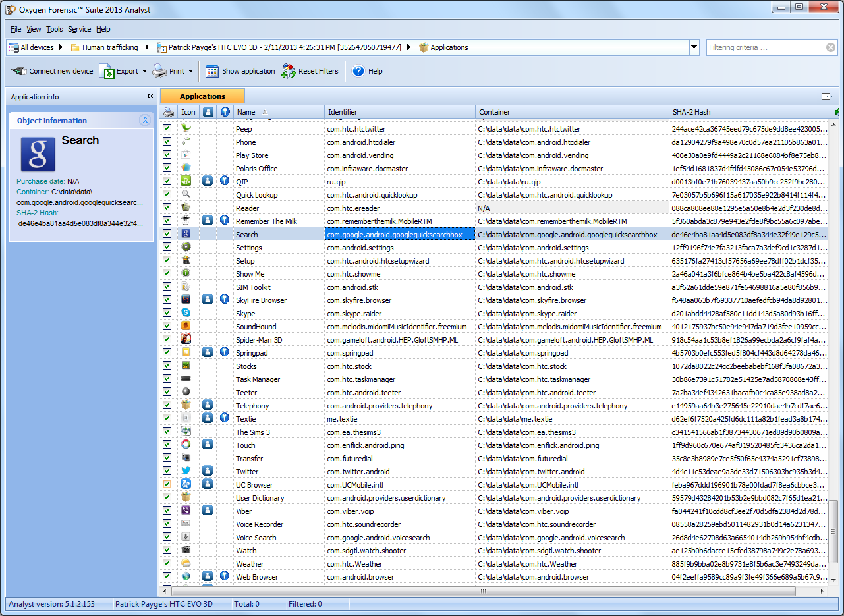
Task: Expand arrow after All devices breadcrumb
Action: point(61,47)
